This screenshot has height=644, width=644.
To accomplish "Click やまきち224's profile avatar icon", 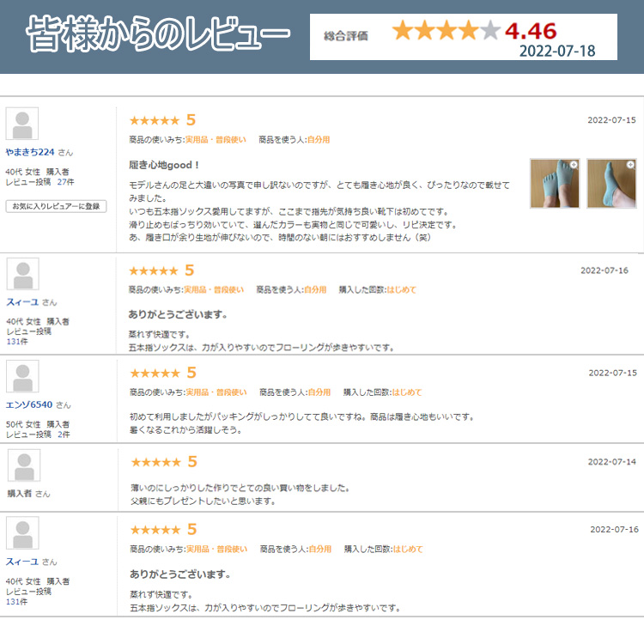I will (x=22, y=125).
